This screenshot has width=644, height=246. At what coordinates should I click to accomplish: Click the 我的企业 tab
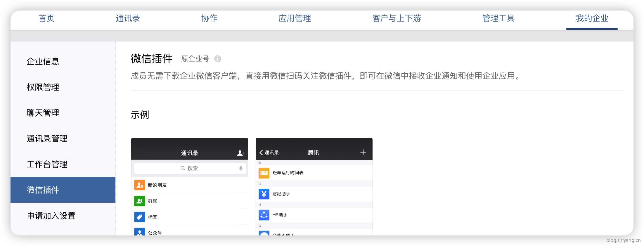pyautogui.click(x=592, y=18)
